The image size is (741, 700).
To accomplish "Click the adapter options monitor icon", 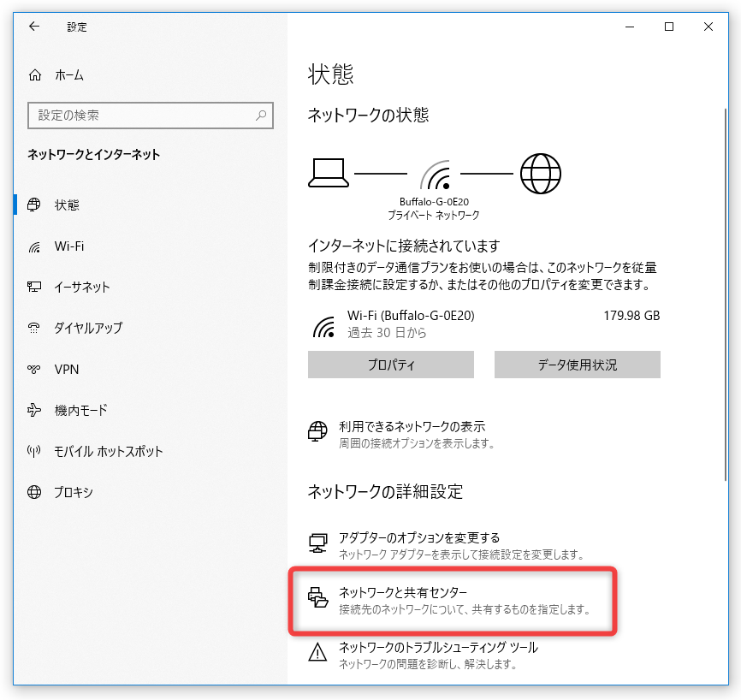I will point(318,543).
